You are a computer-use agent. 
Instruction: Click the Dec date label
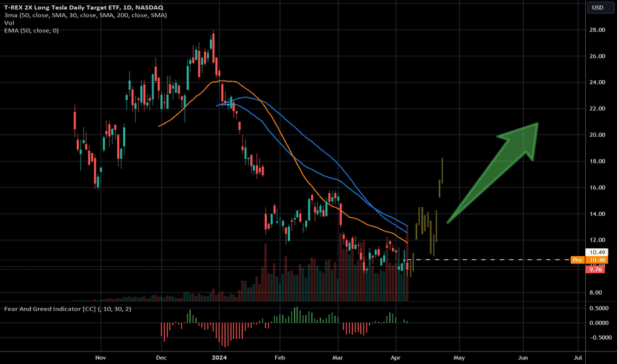pos(161,357)
